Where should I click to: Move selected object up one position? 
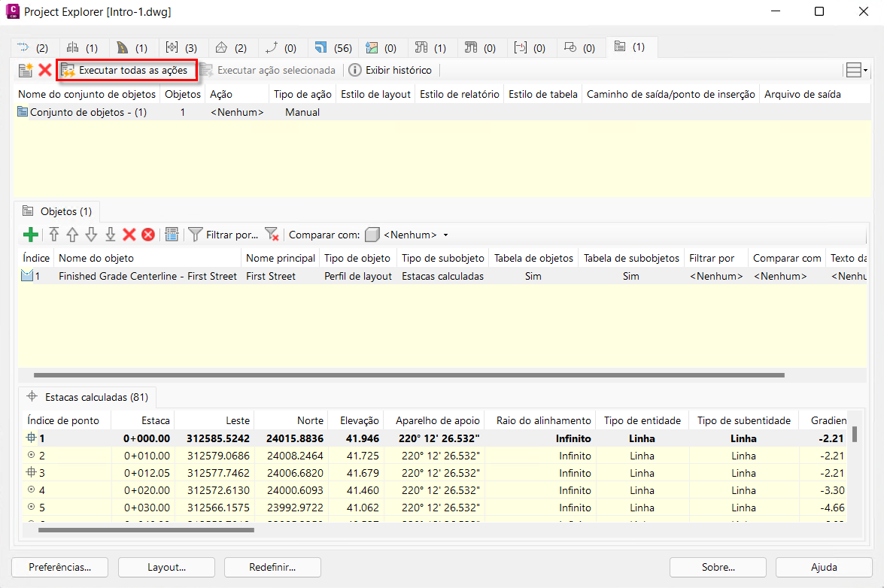[x=72, y=235]
